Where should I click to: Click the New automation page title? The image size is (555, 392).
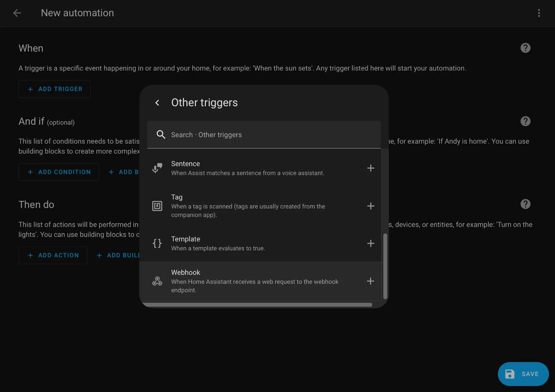[x=78, y=13]
